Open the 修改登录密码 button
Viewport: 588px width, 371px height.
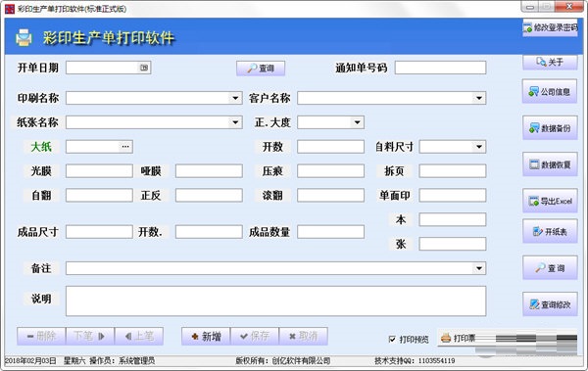(550, 27)
